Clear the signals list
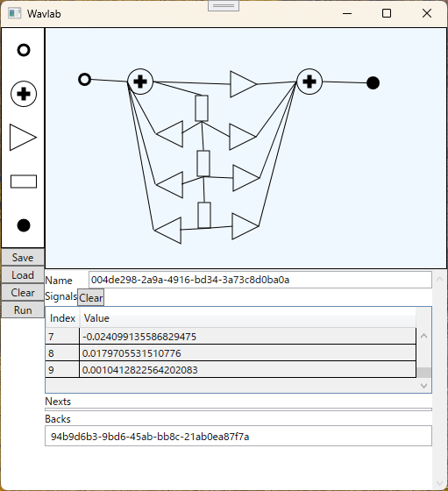This screenshot has height=491, width=448. click(91, 297)
